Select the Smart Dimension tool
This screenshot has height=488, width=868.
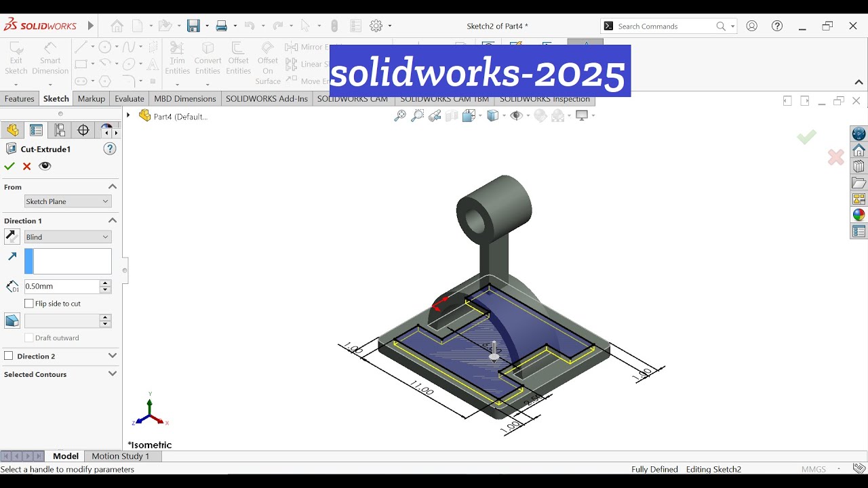pyautogui.click(x=50, y=58)
